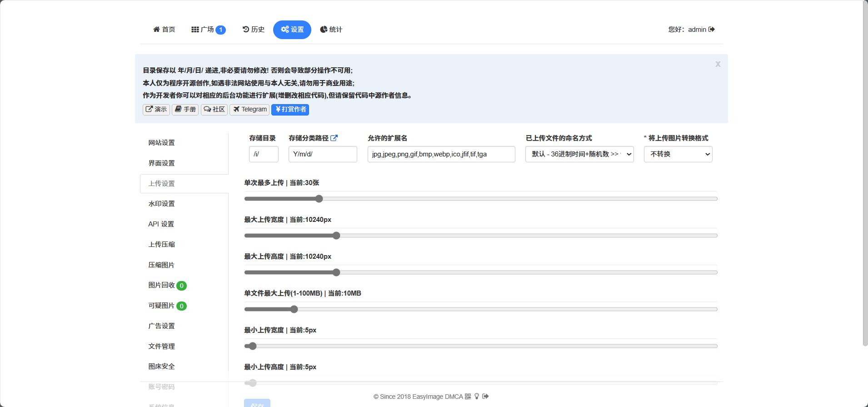Dismiss the blue notice banner

point(718,64)
